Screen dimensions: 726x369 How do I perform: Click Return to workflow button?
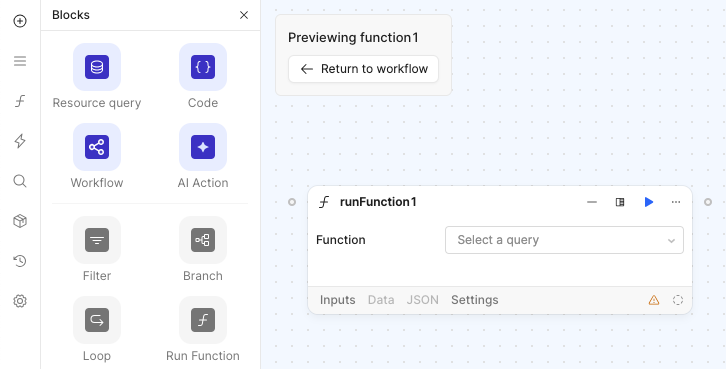[x=363, y=69]
